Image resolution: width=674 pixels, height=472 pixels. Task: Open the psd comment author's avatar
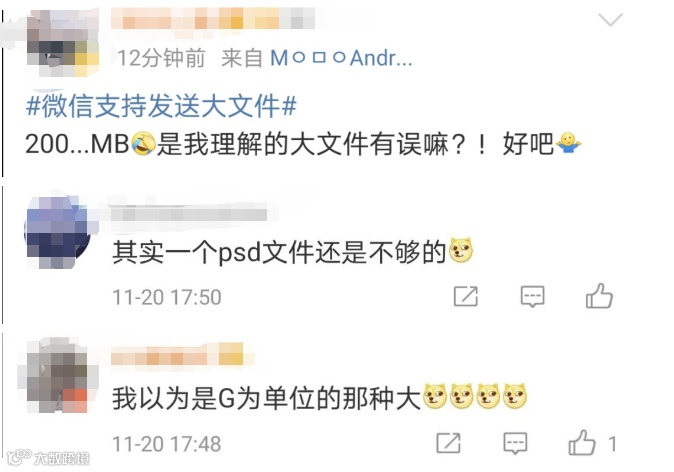58,233
